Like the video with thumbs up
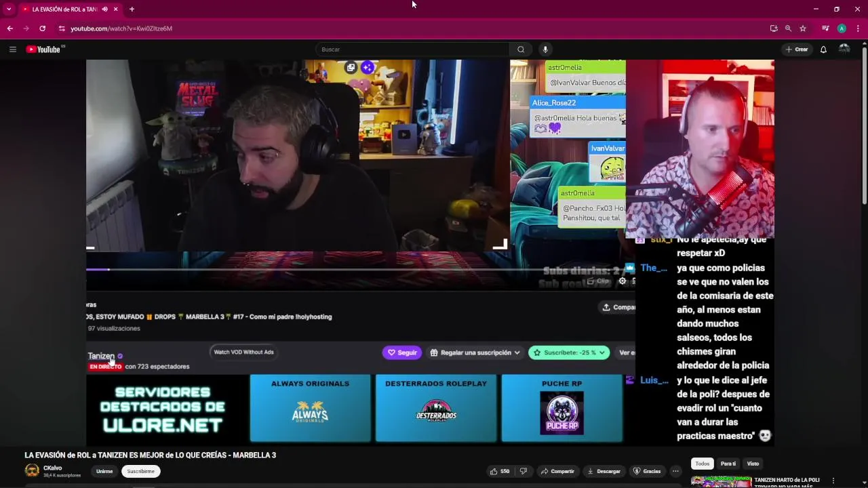The height and width of the screenshot is (488, 868). (x=498, y=471)
